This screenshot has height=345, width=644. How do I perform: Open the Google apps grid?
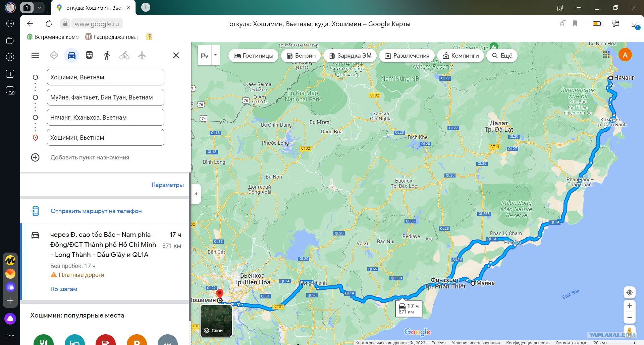606,55
